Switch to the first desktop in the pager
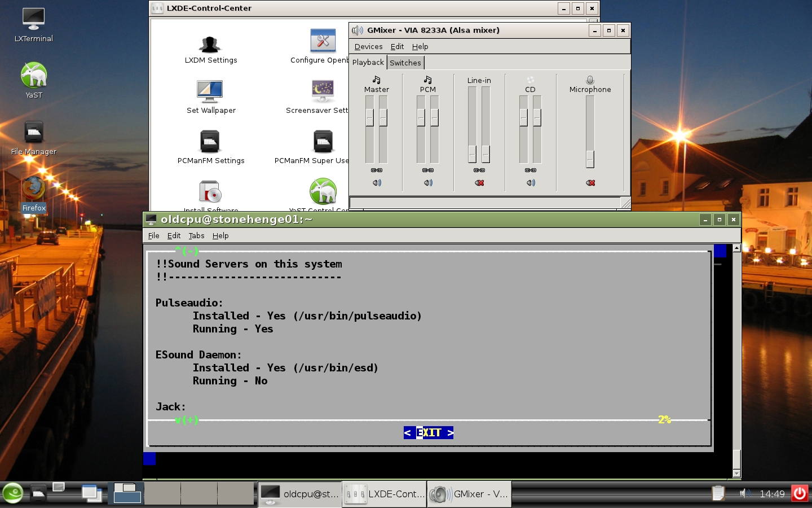The image size is (812, 508). (126, 493)
